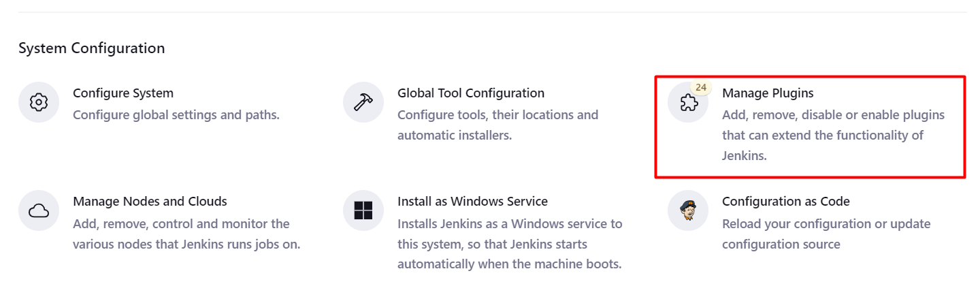Click the Install as Windows Service icon
980x299 pixels.
pyautogui.click(x=363, y=211)
